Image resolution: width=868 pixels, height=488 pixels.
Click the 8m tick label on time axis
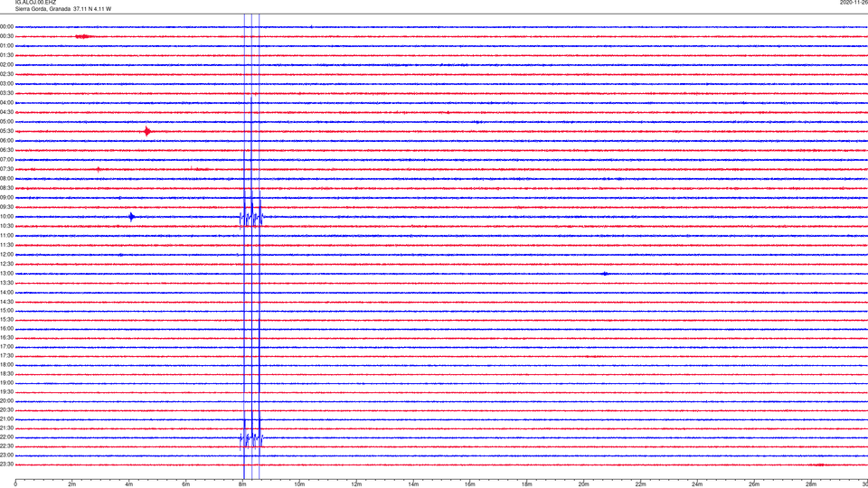242,484
